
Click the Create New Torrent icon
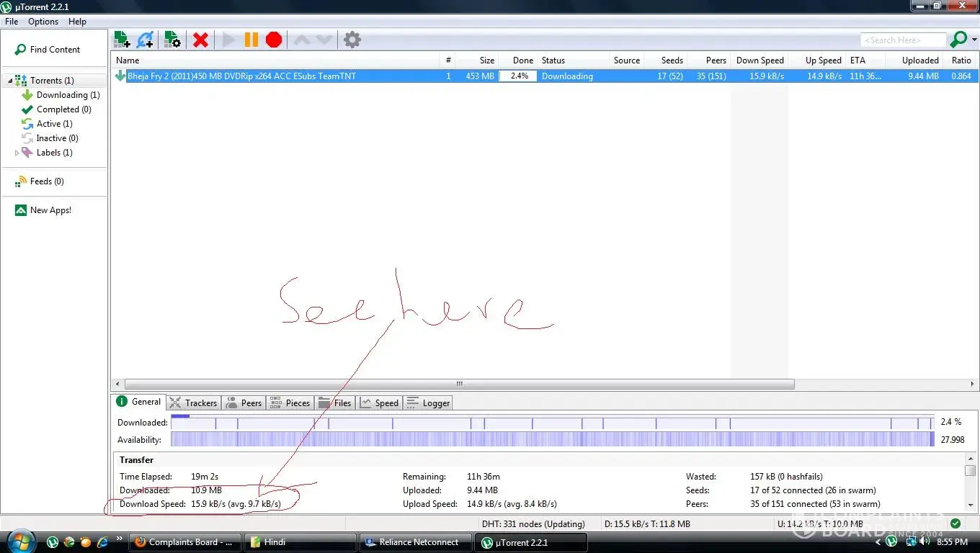point(172,40)
